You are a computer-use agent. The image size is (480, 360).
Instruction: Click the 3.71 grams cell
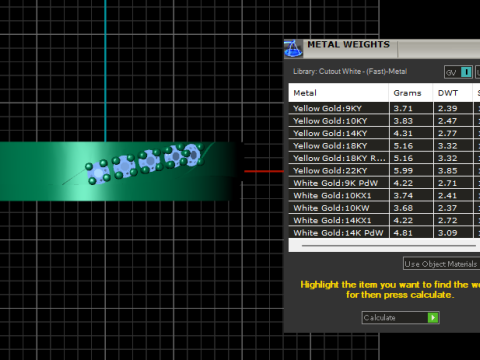tap(411, 108)
